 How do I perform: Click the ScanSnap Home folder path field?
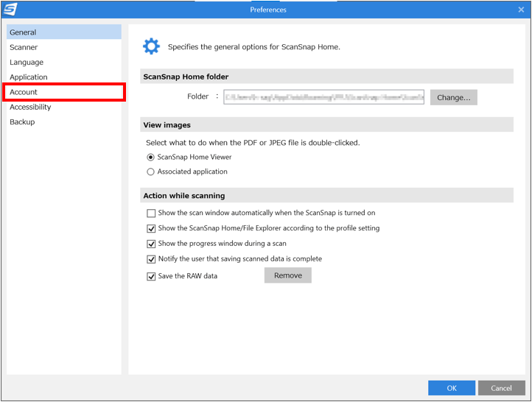tap(324, 97)
